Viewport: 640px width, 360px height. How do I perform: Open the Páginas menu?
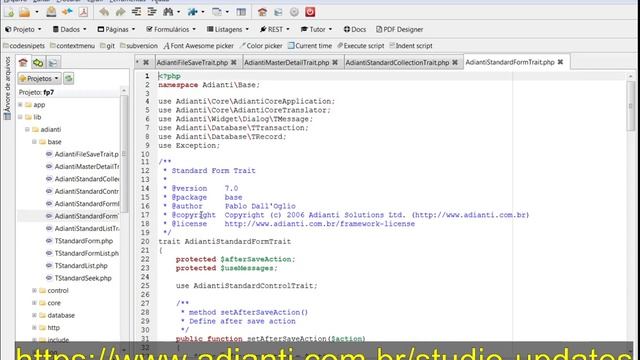coord(116,29)
